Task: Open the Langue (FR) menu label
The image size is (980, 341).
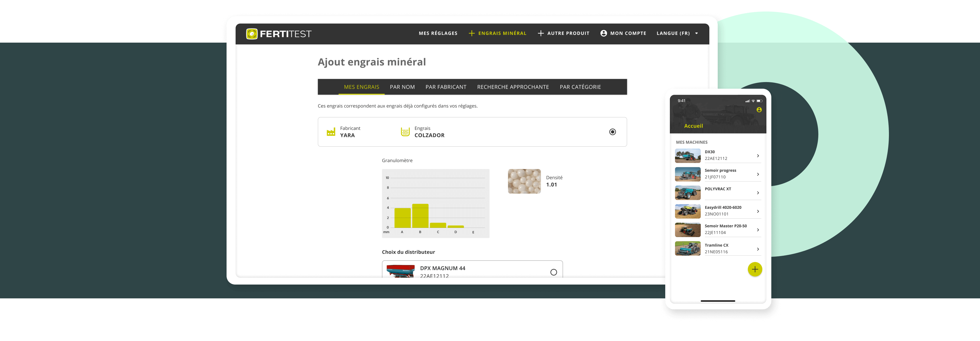Action: click(673, 33)
